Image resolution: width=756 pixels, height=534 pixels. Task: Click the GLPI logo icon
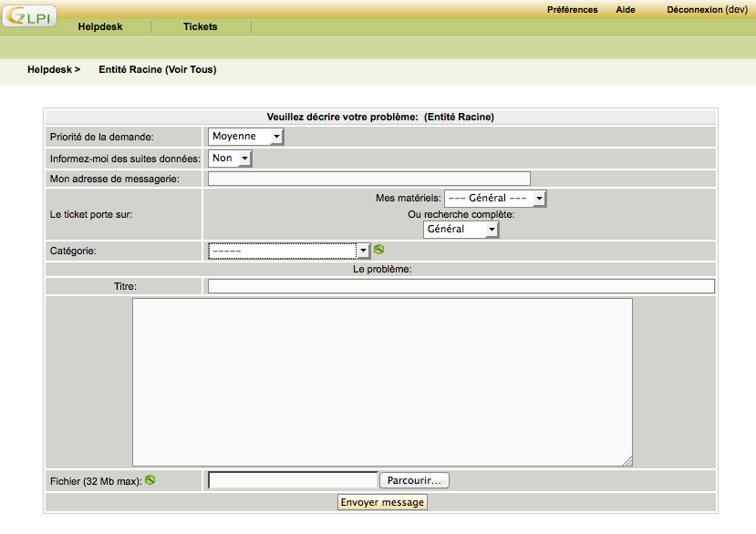30,15
